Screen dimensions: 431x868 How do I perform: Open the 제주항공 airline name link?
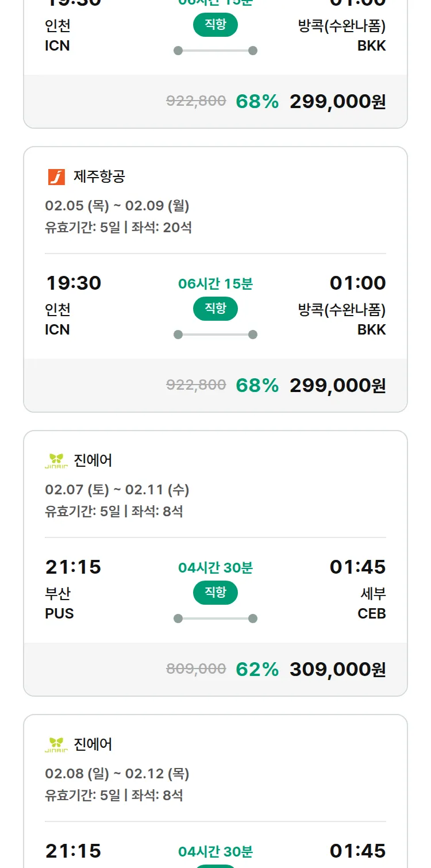[99, 177]
